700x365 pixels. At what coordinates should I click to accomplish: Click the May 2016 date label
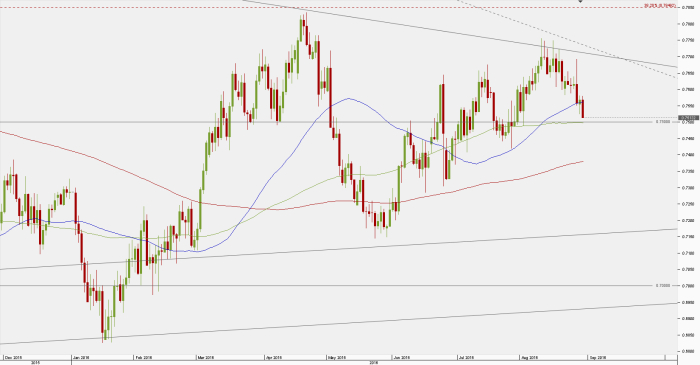pos(337,357)
